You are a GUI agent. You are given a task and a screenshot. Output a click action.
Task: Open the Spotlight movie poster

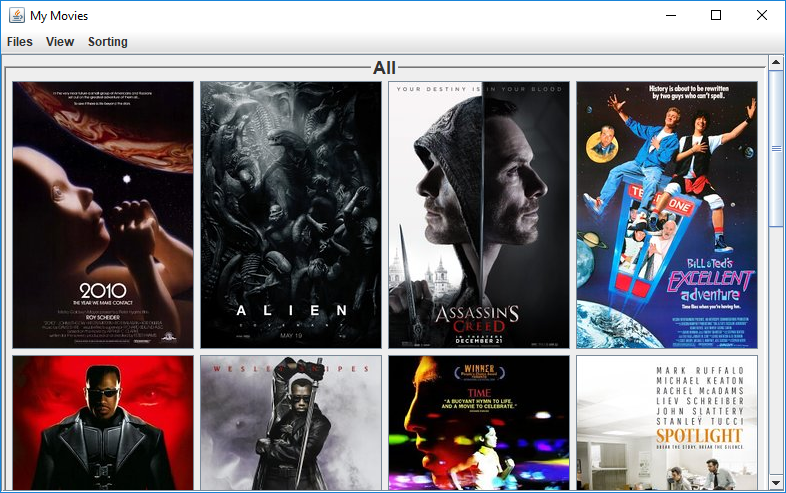(667, 423)
